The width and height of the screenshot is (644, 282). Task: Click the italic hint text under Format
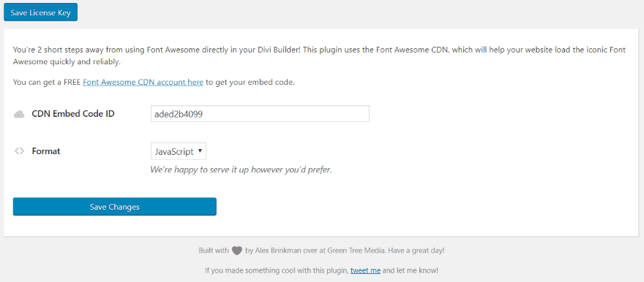coord(241,169)
